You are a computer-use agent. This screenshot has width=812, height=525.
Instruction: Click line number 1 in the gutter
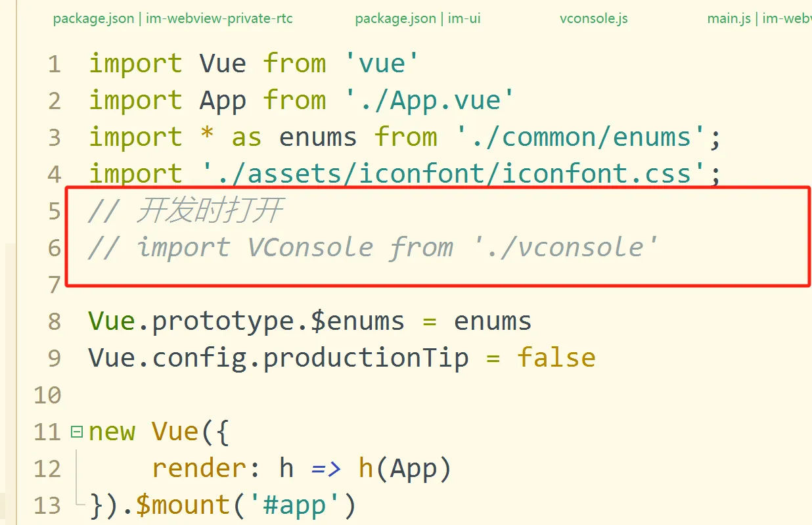[x=54, y=64]
